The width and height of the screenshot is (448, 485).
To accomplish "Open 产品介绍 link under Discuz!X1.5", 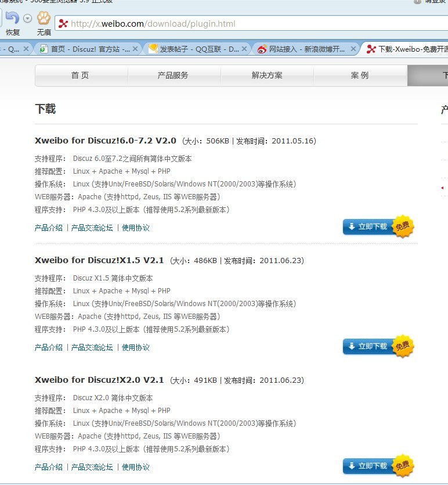I will (x=49, y=348).
